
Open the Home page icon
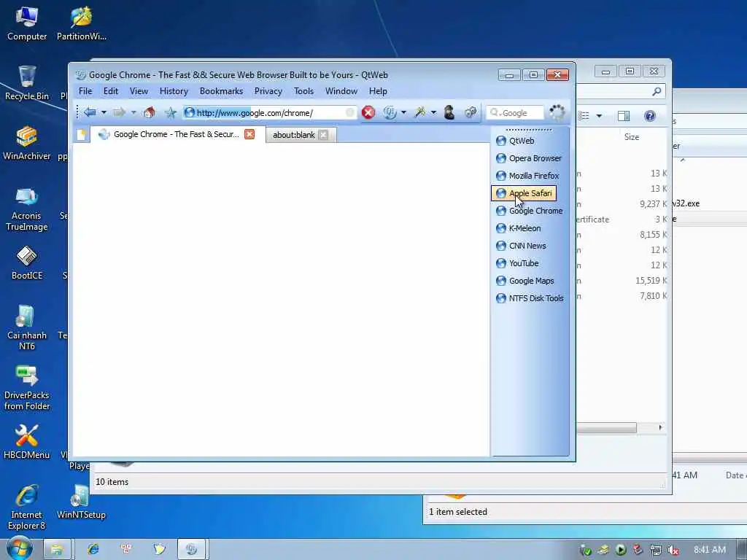tap(149, 112)
